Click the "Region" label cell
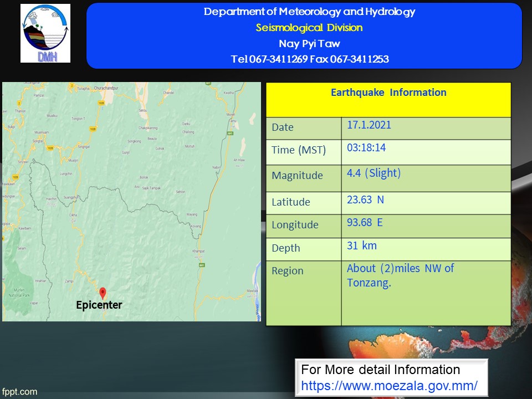This screenshot has width=532, height=399. (x=304, y=293)
